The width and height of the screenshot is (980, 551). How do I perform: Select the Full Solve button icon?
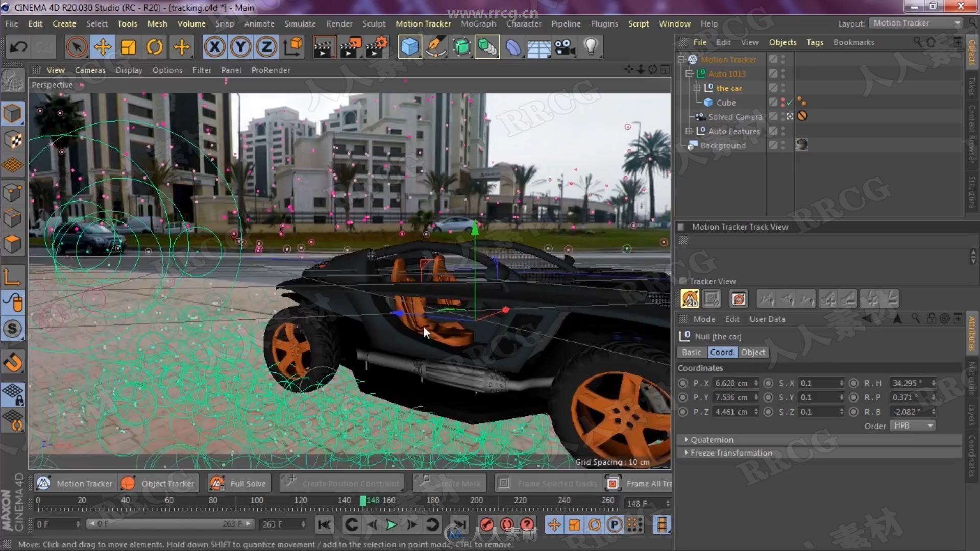216,483
